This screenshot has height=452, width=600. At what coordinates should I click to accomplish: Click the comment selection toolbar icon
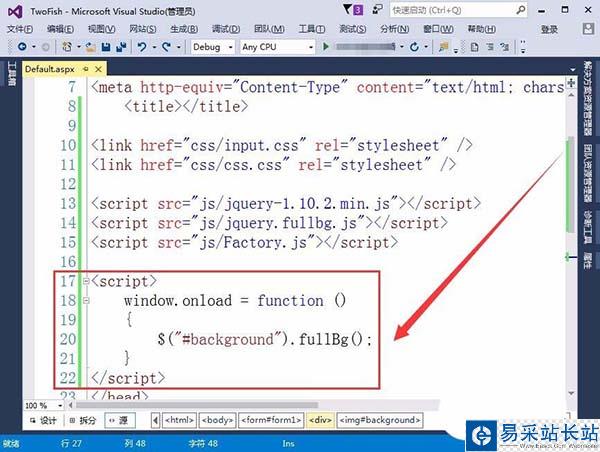coord(474,47)
